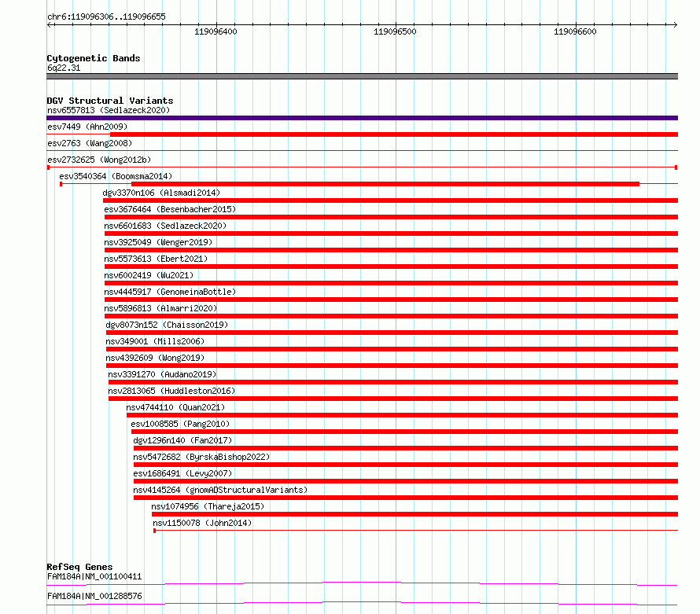Viewport: 700px width, 614px height.
Task: Select nsv2813065 (Huddleston2016) label
Action: [171, 391]
